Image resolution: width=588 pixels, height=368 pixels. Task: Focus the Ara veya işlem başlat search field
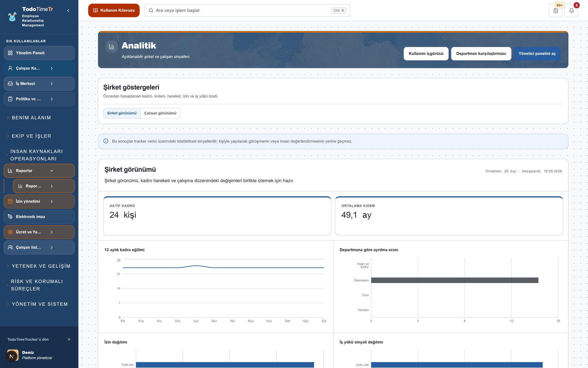tap(247, 10)
